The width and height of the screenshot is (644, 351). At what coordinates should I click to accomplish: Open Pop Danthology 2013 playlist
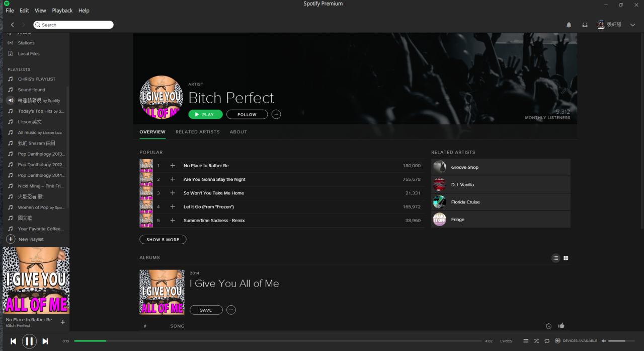coord(42,154)
